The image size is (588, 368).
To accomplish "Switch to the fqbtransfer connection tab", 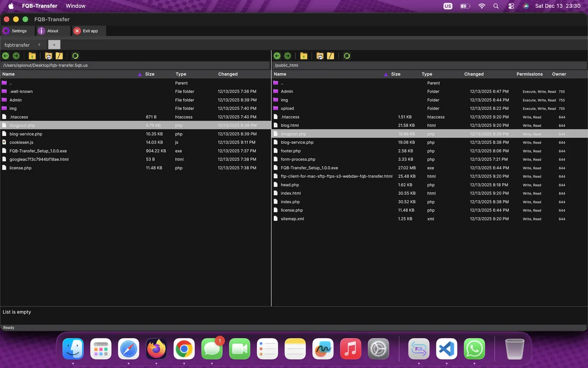I will coord(17,45).
